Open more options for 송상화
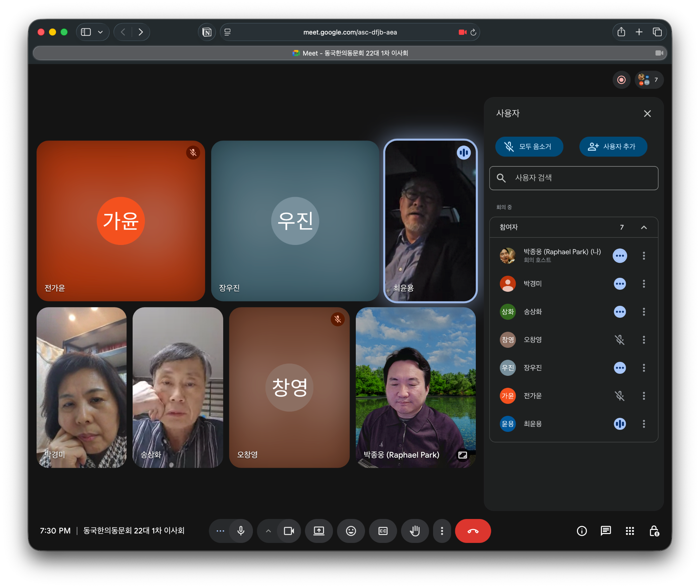This screenshot has height=588, width=700. coord(644,312)
